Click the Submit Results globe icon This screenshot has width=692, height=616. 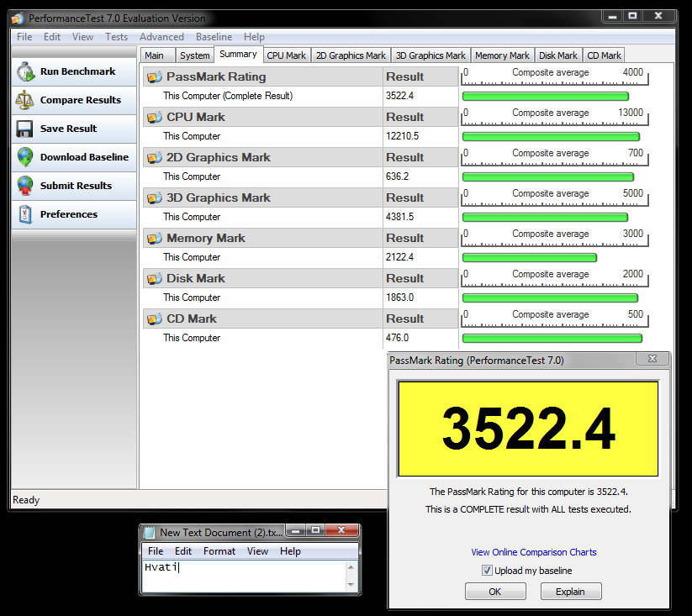[25, 187]
